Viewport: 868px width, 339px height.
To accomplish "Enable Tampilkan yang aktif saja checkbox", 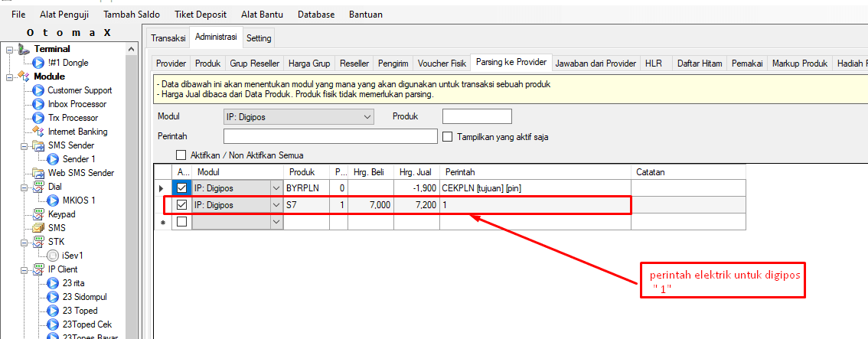I will click(x=449, y=137).
